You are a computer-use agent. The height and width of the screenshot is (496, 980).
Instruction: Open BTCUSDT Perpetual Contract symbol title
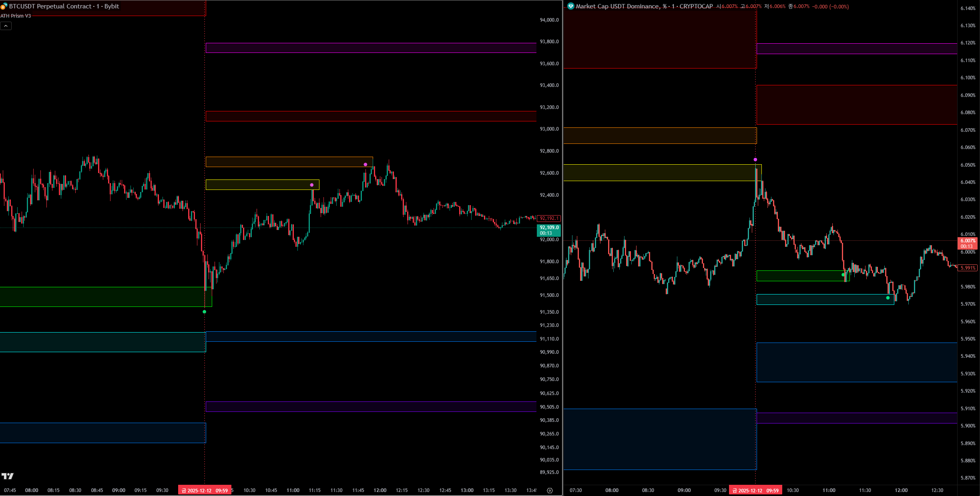click(x=64, y=6)
